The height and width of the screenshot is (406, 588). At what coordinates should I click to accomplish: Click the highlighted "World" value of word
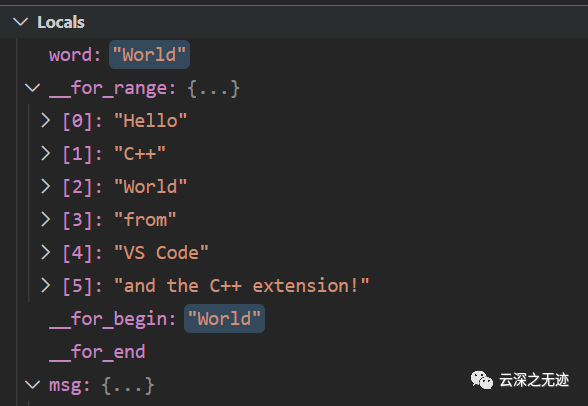149,55
